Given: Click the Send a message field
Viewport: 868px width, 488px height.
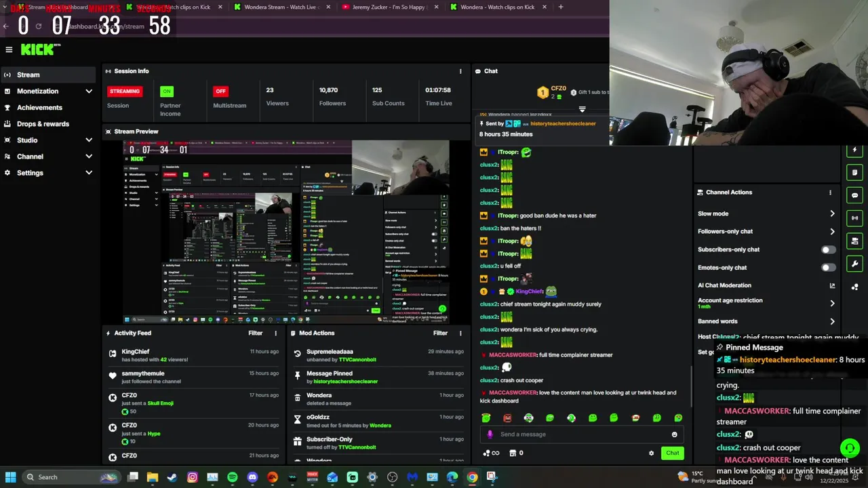Looking at the screenshot, I should coord(583,434).
